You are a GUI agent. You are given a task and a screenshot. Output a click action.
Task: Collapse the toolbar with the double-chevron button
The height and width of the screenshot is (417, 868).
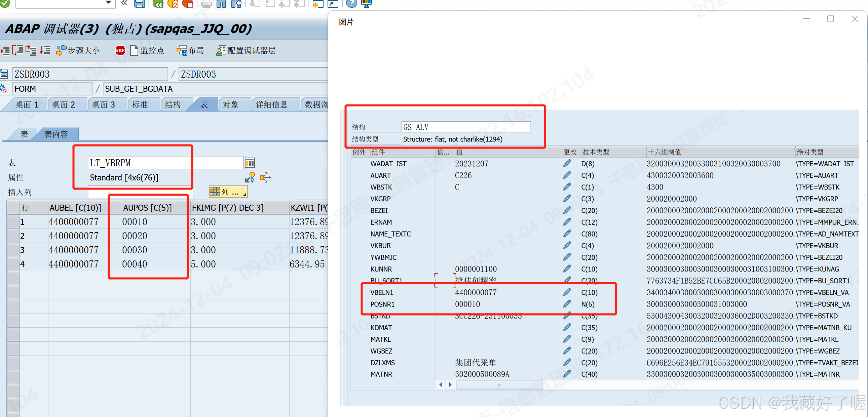124,2
